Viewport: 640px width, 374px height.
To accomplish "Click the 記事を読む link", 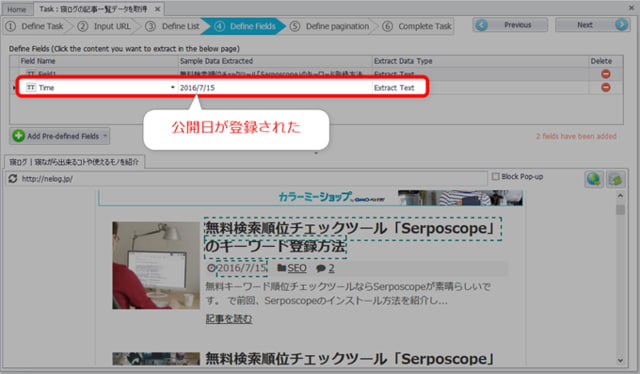I will [x=229, y=319].
